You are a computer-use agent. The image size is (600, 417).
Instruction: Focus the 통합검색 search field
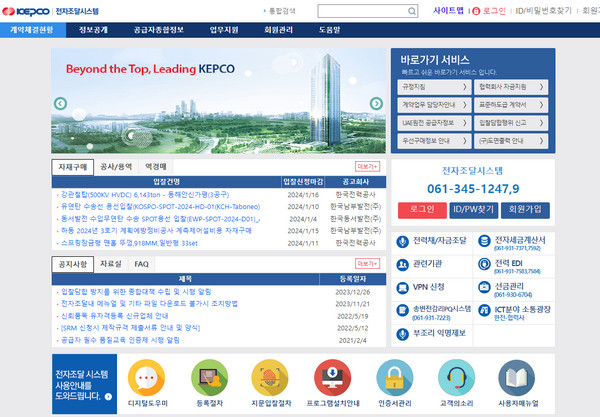point(367,11)
